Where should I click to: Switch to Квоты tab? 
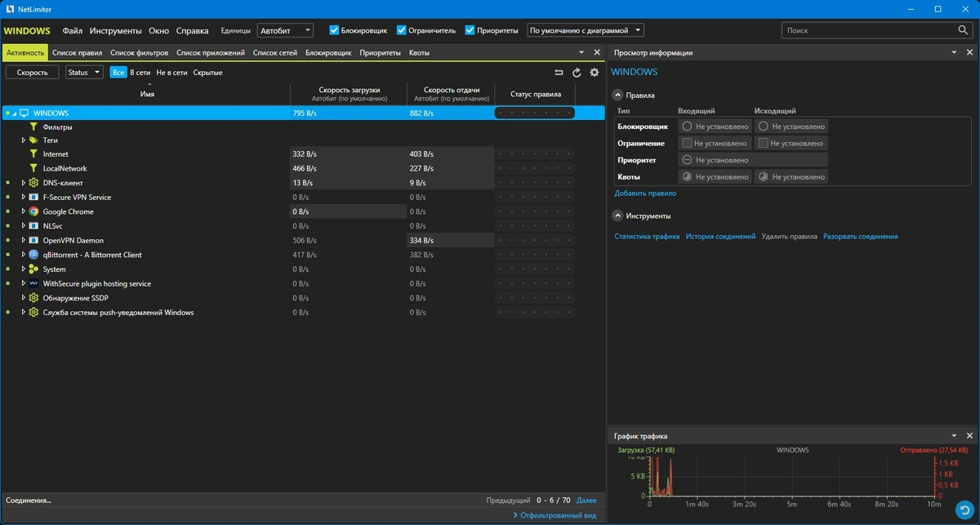[419, 52]
